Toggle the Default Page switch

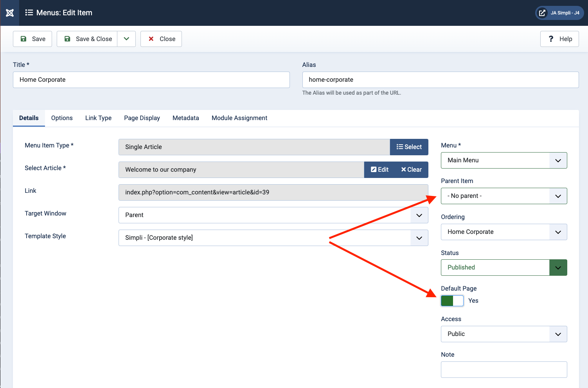(452, 301)
